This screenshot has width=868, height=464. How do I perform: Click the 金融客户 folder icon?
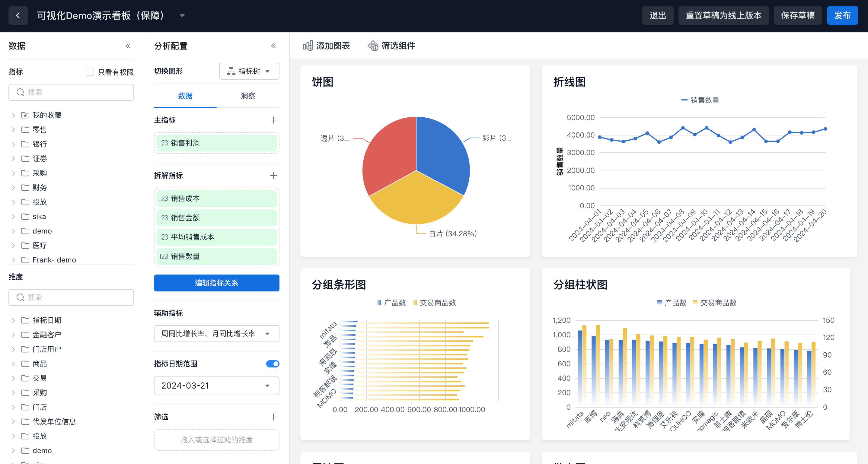click(x=25, y=335)
